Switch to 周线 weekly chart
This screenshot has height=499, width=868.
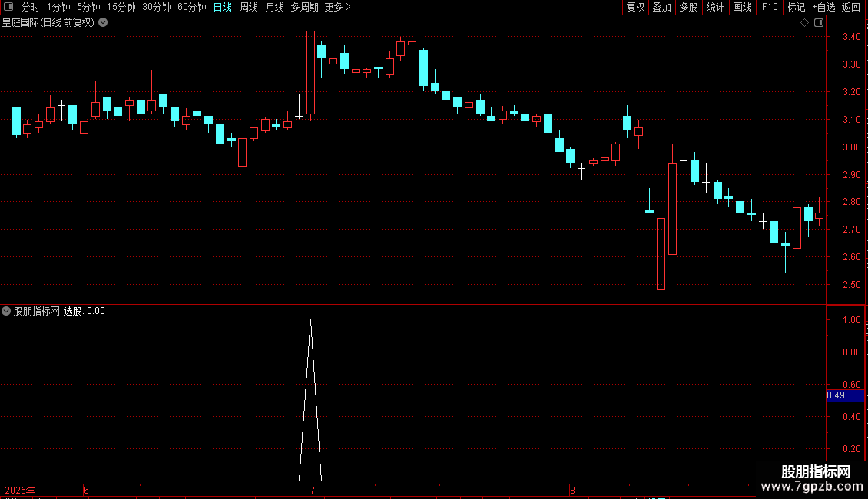(249, 7)
